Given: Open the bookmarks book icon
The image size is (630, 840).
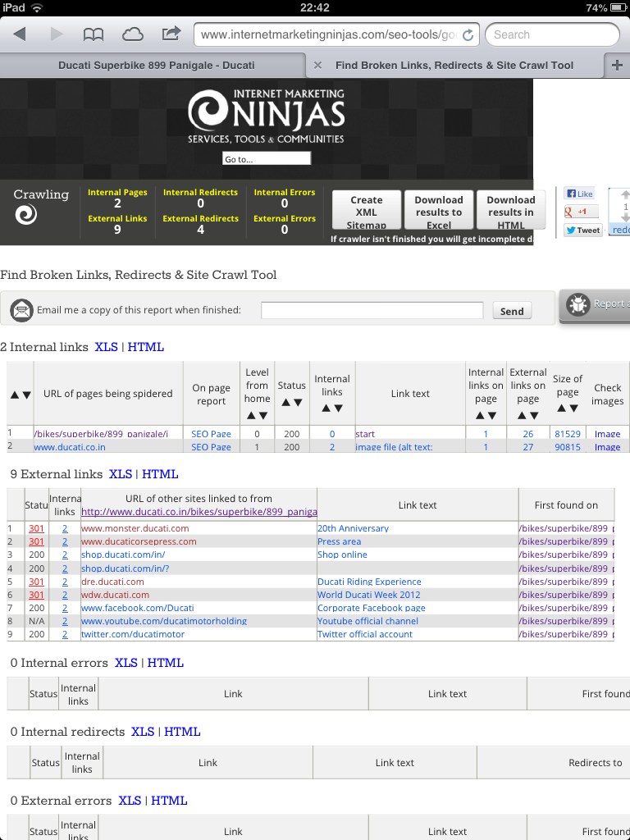Looking at the screenshot, I should (94, 34).
